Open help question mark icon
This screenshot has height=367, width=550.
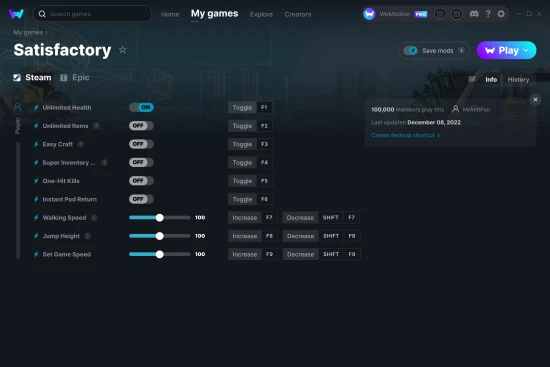[488, 14]
